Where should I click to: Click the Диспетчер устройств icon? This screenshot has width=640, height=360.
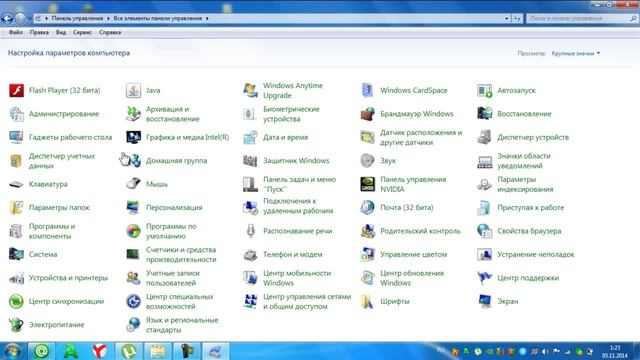click(484, 137)
